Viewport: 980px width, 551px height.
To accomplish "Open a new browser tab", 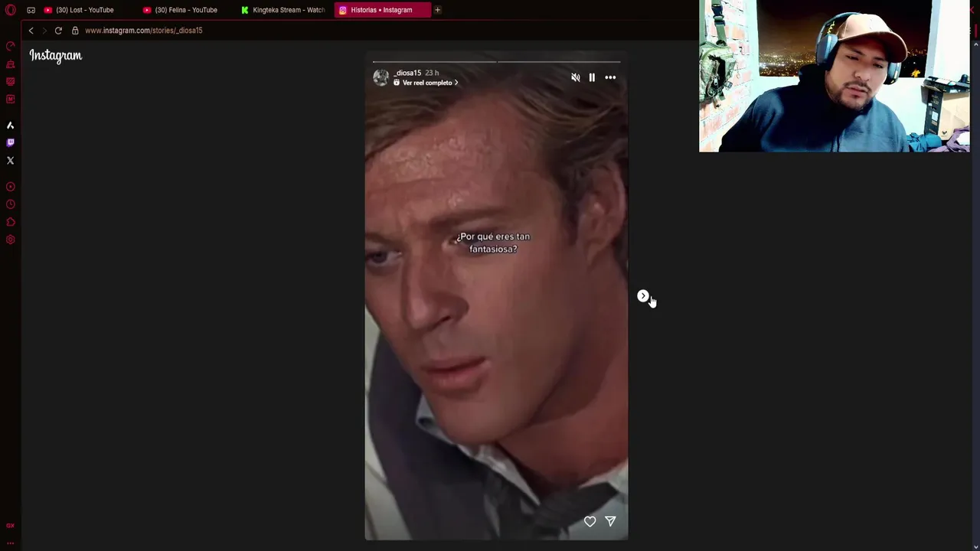I will (x=437, y=10).
